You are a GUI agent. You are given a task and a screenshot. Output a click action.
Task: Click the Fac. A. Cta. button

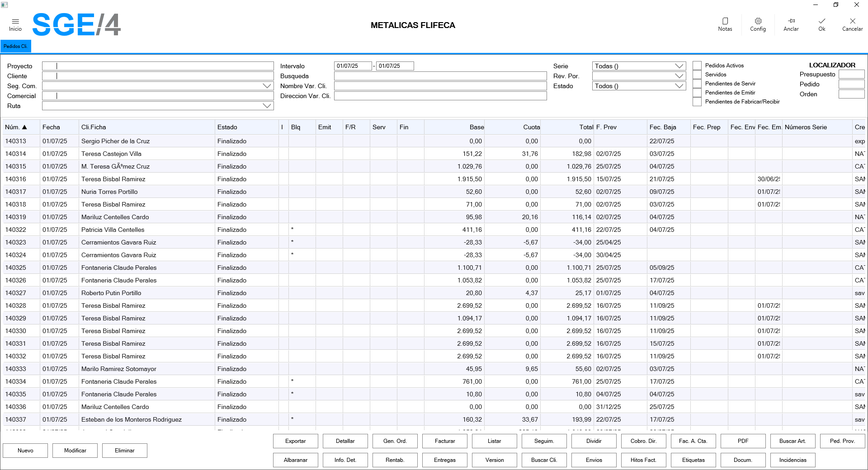(693, 441)
